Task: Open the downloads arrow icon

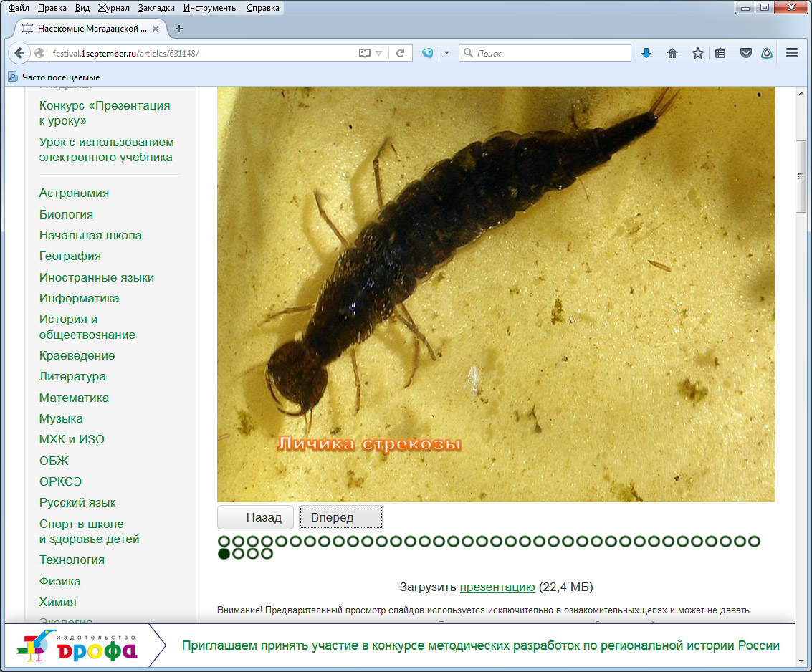Action: coord(646,53)
